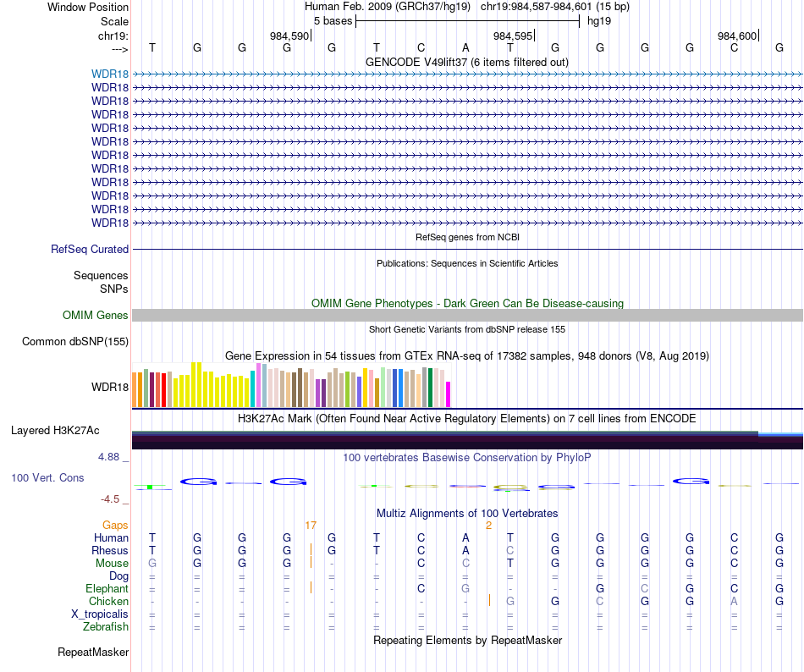Select the "Scale" label in the left column
This screenshot has width=804, height=672.
[x=114, y=21]
